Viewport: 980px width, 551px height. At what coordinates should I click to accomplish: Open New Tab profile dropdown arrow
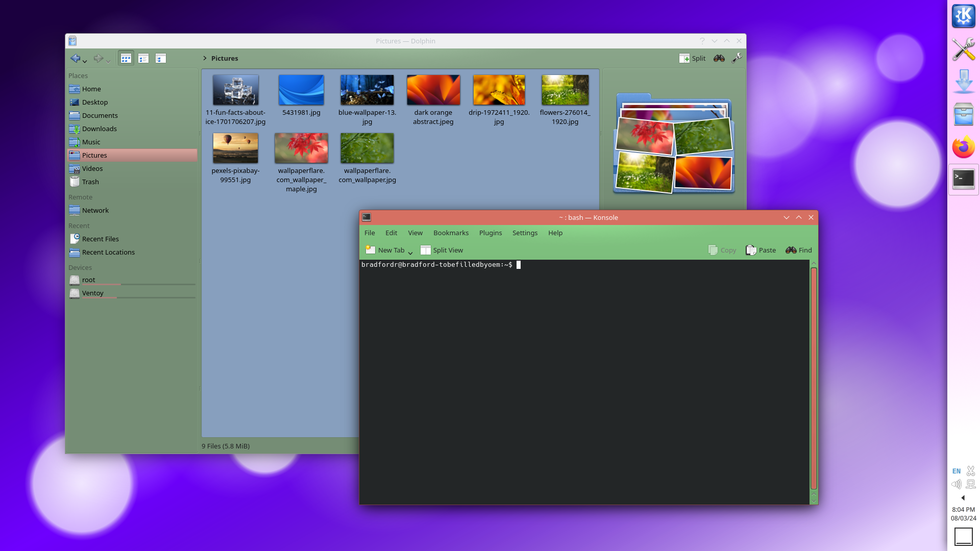(x=410, y=252)
